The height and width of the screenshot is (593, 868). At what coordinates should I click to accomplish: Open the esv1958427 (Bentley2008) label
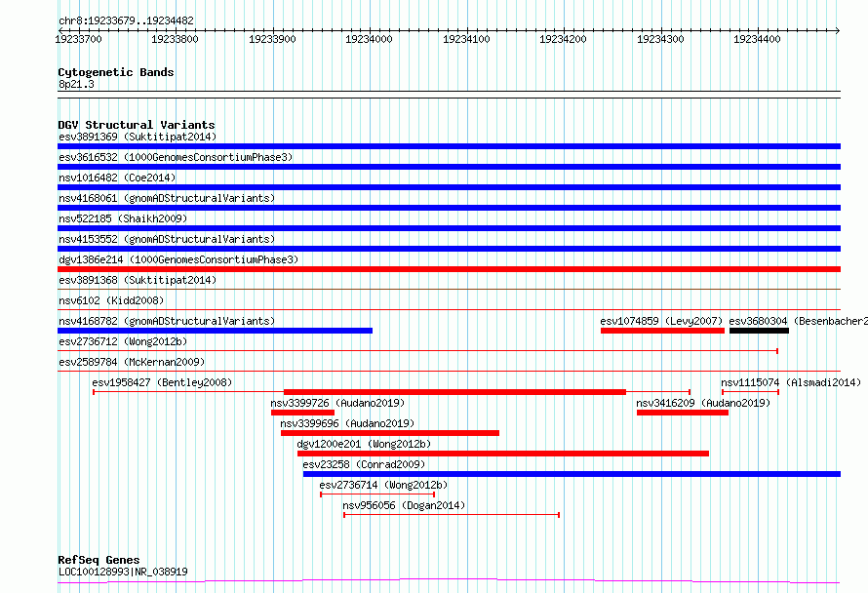[x=162, y=382]
